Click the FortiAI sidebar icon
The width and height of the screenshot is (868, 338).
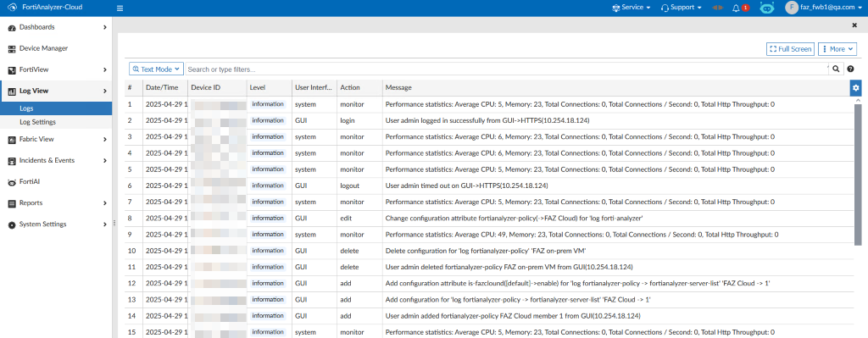click(x=12, y=182)
